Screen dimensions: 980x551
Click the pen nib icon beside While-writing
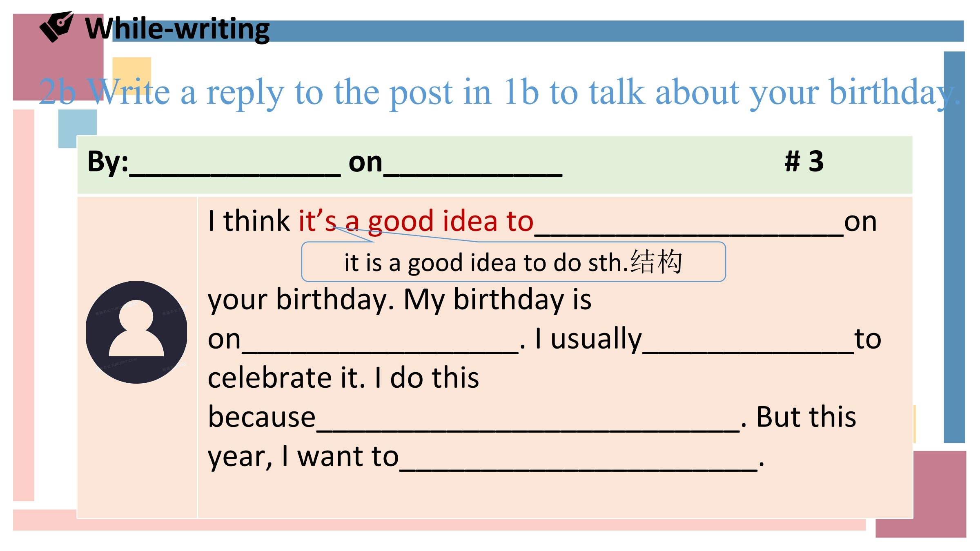coord(56,27)
